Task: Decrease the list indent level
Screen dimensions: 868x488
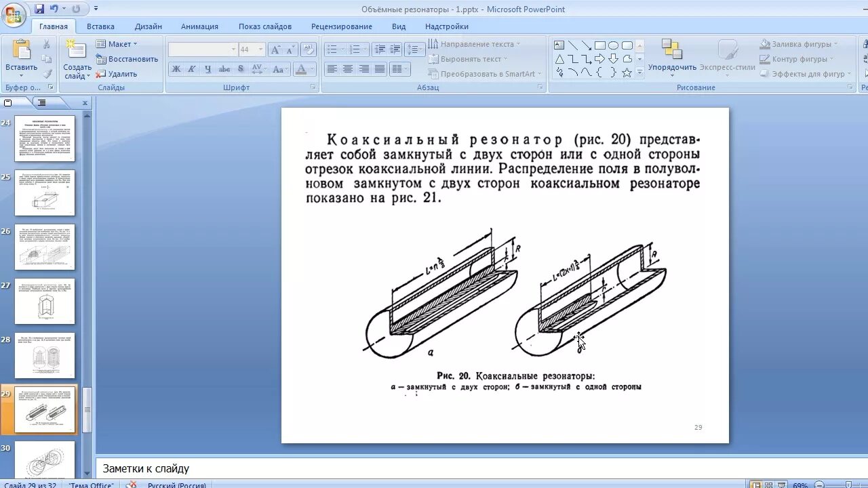Action: coord(380,49)
